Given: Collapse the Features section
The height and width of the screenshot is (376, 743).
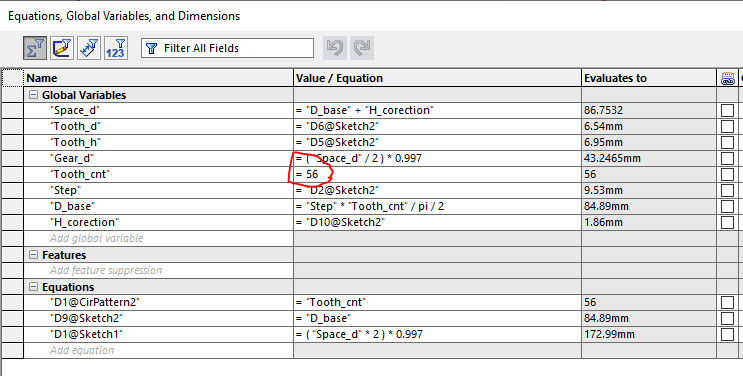Looking at the screenshot, I should click(33, 255).
